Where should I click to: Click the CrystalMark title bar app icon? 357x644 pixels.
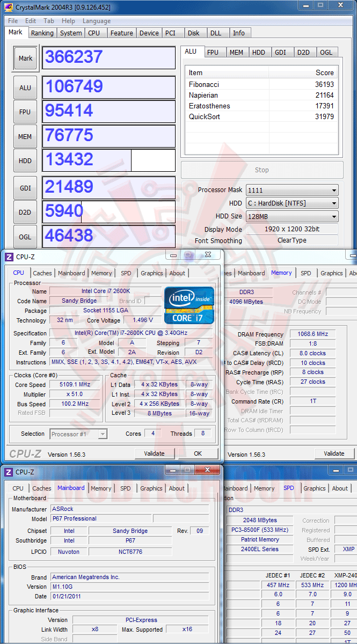coord(8,8)
